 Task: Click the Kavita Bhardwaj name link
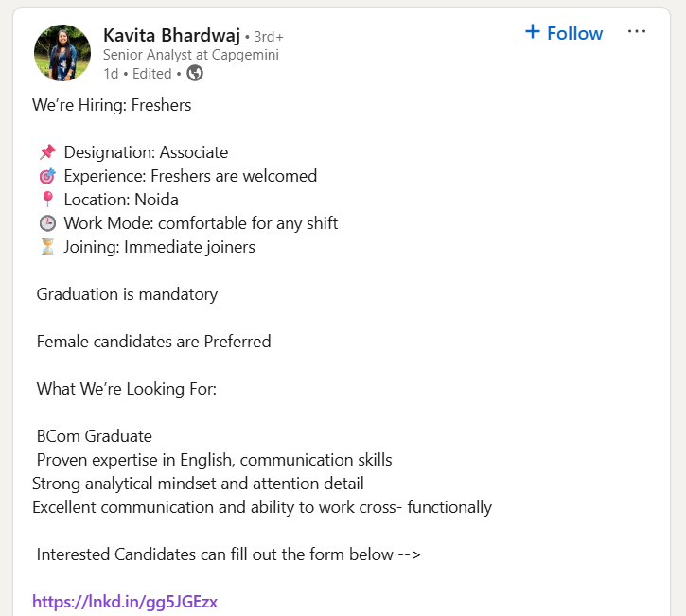(170, 35)
